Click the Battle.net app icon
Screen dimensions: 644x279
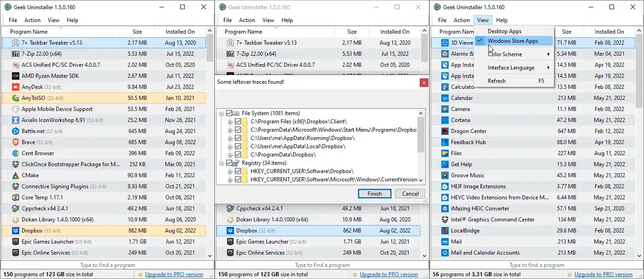[15, 131]
